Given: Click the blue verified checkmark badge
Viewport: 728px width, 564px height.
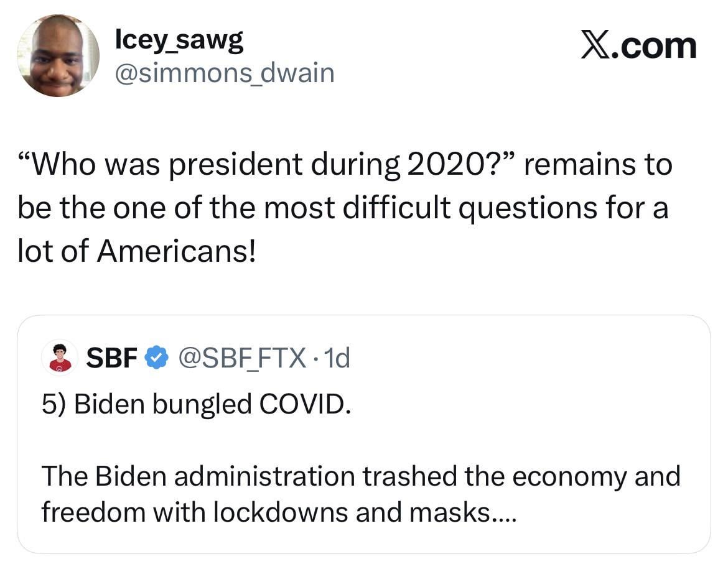Looking at the screenshot, I should click(156, 358).
